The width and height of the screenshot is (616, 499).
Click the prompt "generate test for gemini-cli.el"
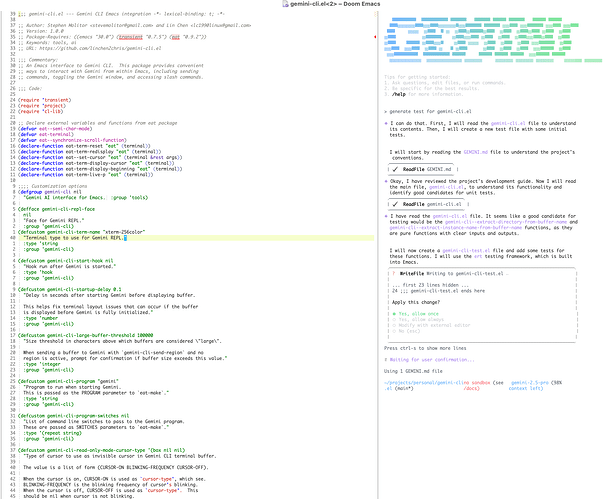click(430, 112)
